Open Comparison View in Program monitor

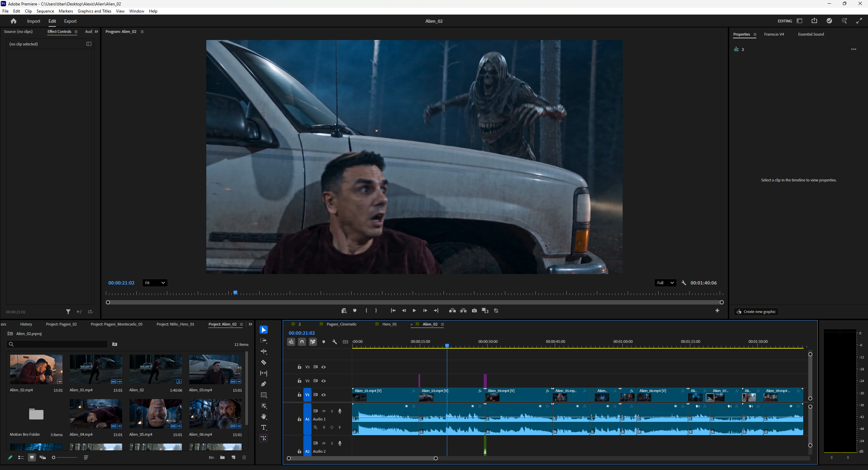click(x=485, y=311)
